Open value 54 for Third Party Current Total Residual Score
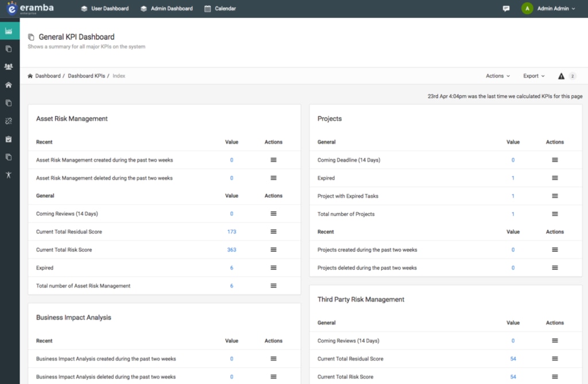The image size is (588, 384). pyautogui.click(x=513, y=359)
